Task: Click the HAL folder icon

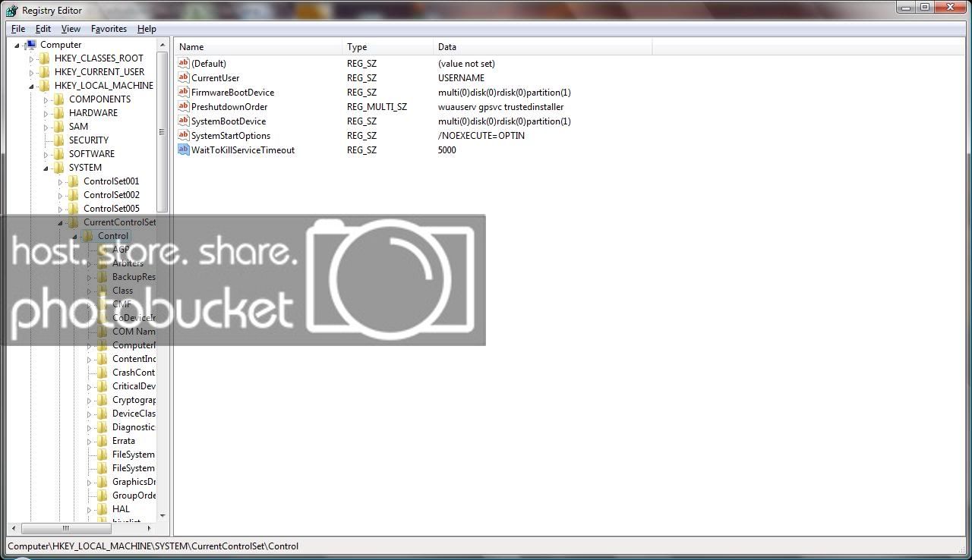Action: click(x=103, y=509)
